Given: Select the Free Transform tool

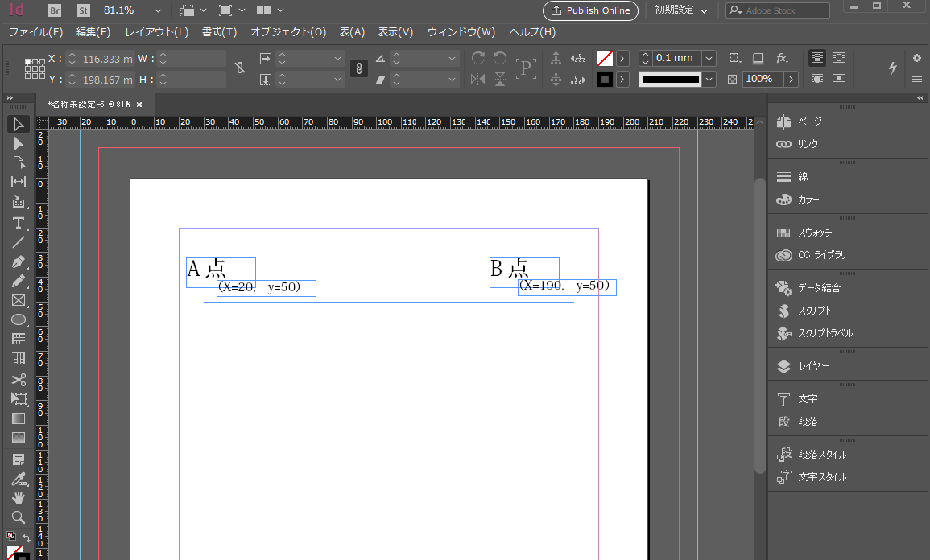Looking at the screenshot, I should [19, 399].
